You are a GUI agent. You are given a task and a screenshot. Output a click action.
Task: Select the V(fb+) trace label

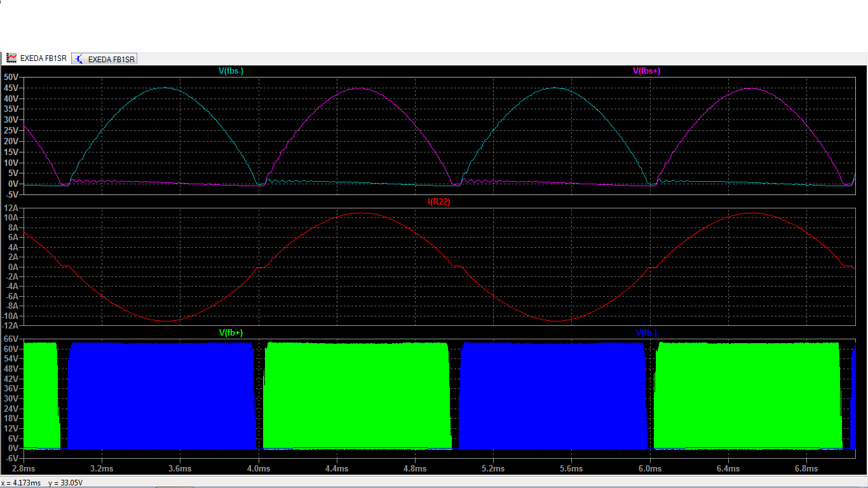231,332
